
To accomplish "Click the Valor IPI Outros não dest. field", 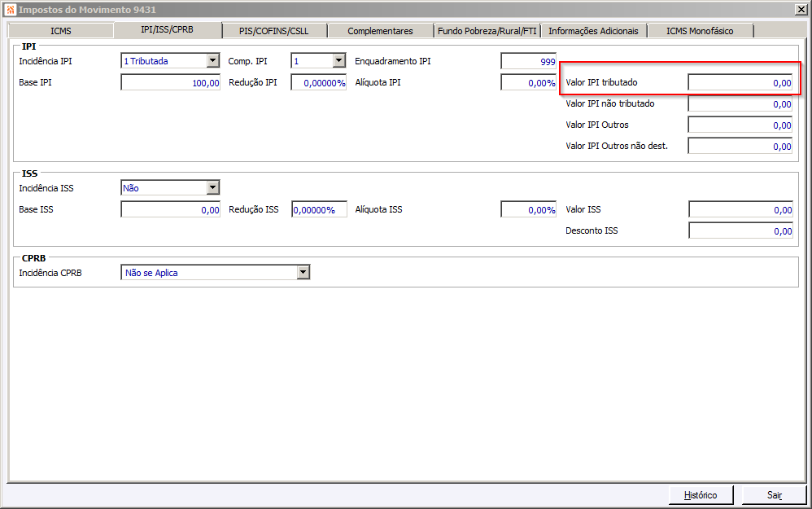I will [x=740, y=146].
